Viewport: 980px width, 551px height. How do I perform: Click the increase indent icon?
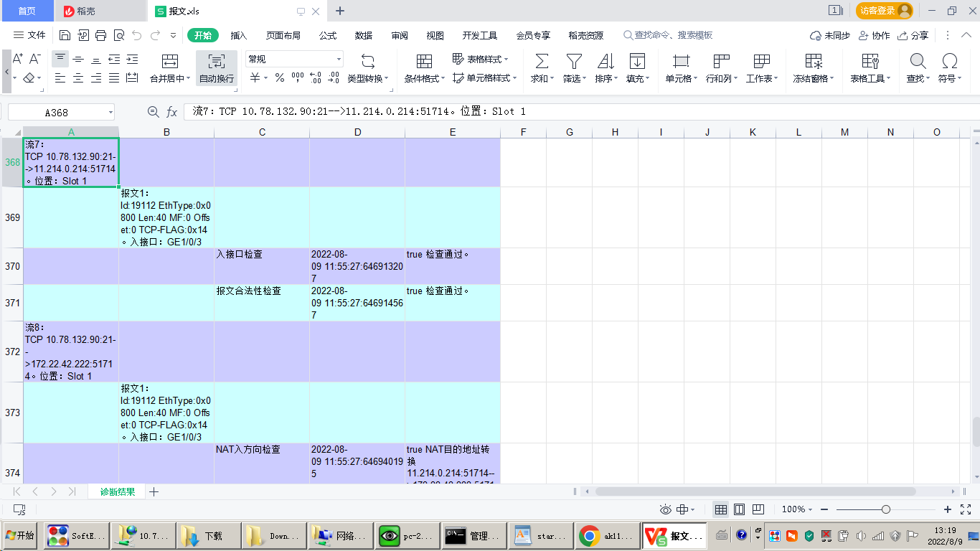tap(132, 59)
